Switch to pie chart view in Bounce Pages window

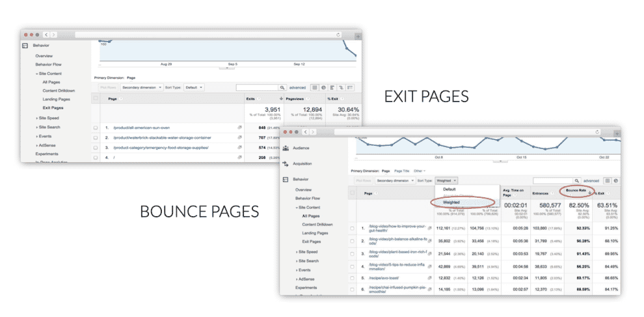point(617,180)
